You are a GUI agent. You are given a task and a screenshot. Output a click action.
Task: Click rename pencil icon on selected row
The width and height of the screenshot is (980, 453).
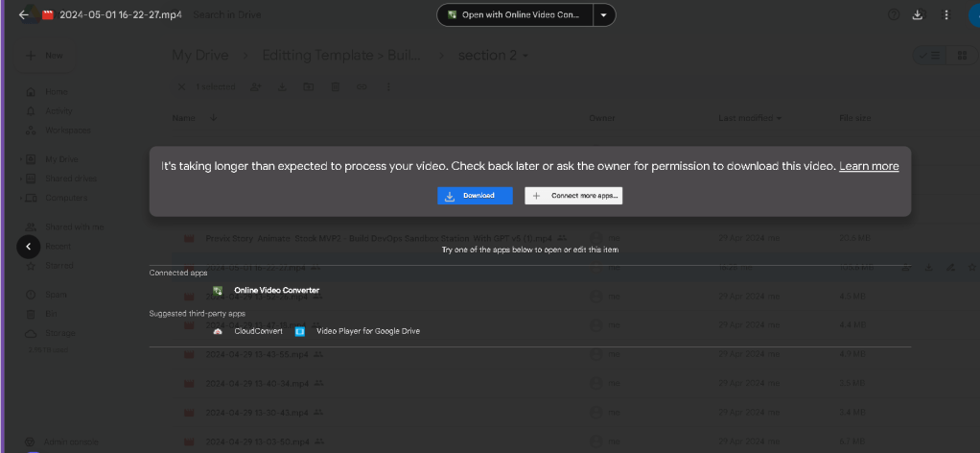(950, 267)
